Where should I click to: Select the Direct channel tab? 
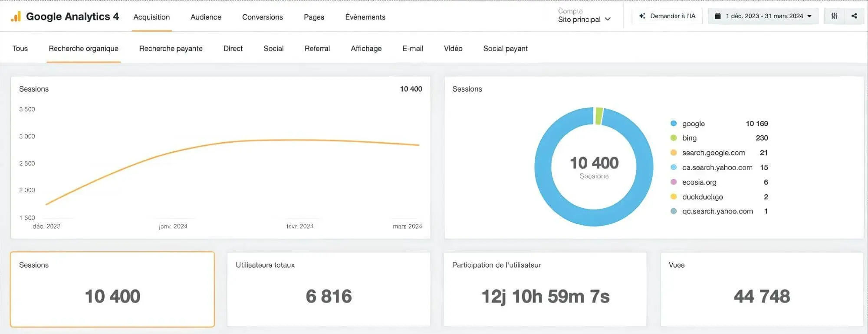233,49
